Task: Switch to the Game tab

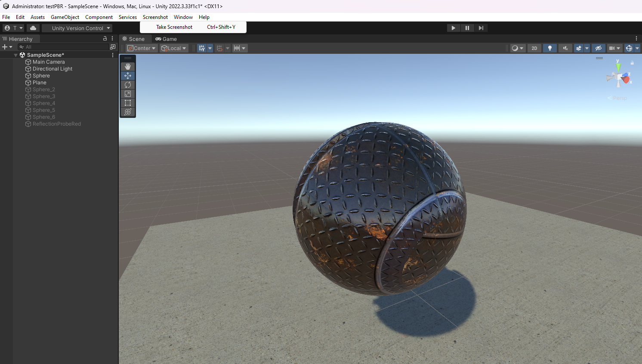Action: 166,39
